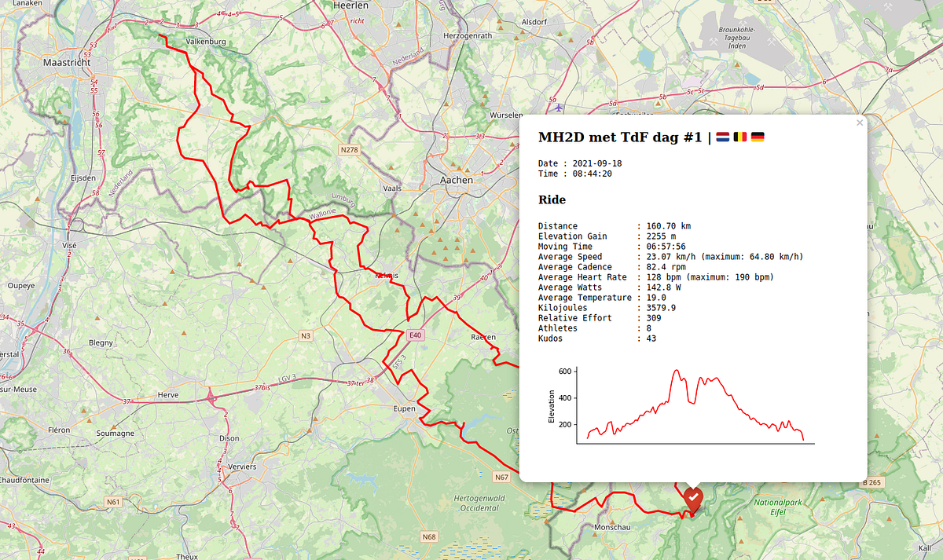The height and width of the screenshot is (560, 943).
Task: Close the ride details popup
Action: (859, 123)
